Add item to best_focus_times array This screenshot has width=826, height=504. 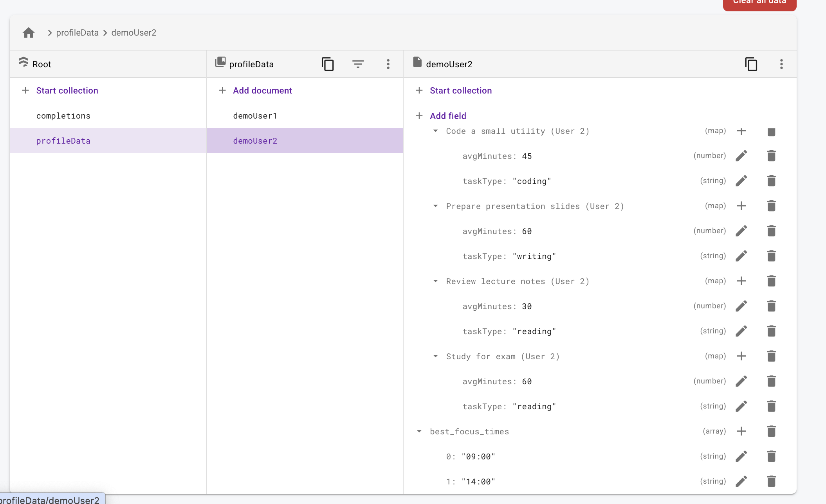coord(741,431)
